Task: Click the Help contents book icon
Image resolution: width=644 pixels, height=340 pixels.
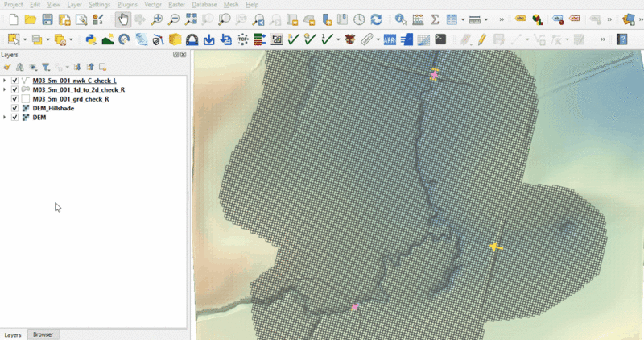Action: click(623, 39)
